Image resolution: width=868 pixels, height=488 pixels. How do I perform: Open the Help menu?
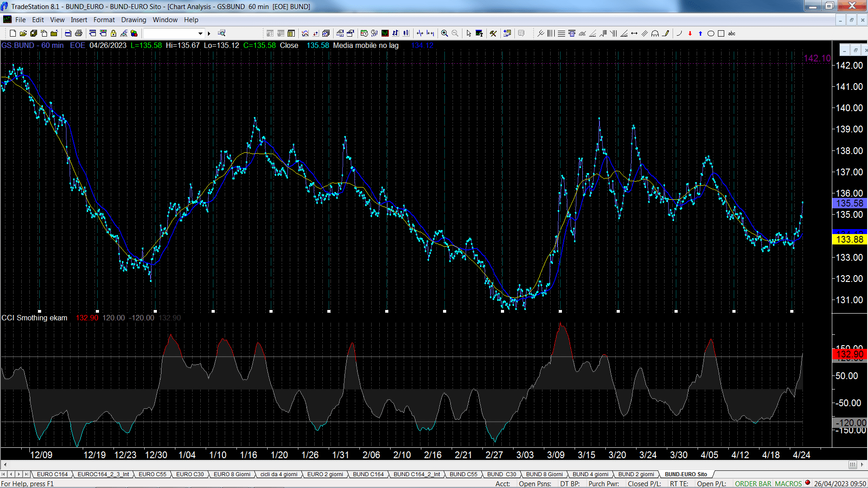(191, 20)
